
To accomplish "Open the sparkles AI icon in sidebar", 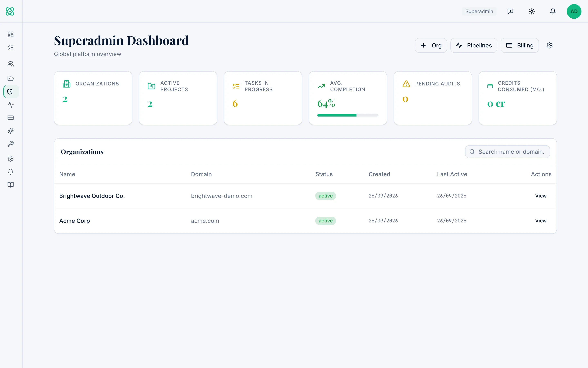I will pos(10,131).
